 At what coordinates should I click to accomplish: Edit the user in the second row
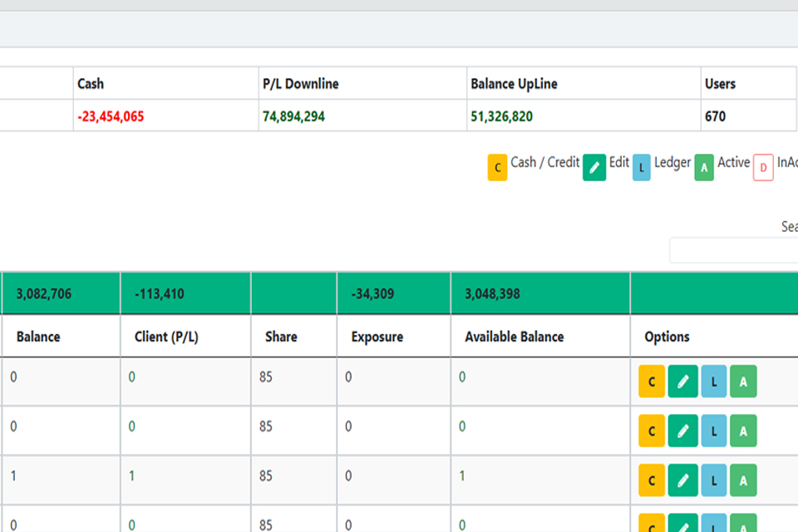[682, 431]
